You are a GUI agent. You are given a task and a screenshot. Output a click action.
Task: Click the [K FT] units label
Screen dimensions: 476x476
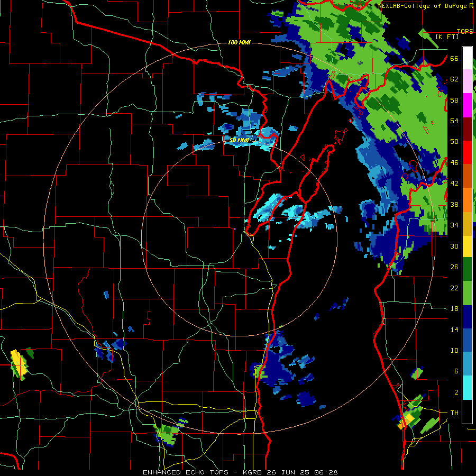pyautogui.click(x=447, y=36)
